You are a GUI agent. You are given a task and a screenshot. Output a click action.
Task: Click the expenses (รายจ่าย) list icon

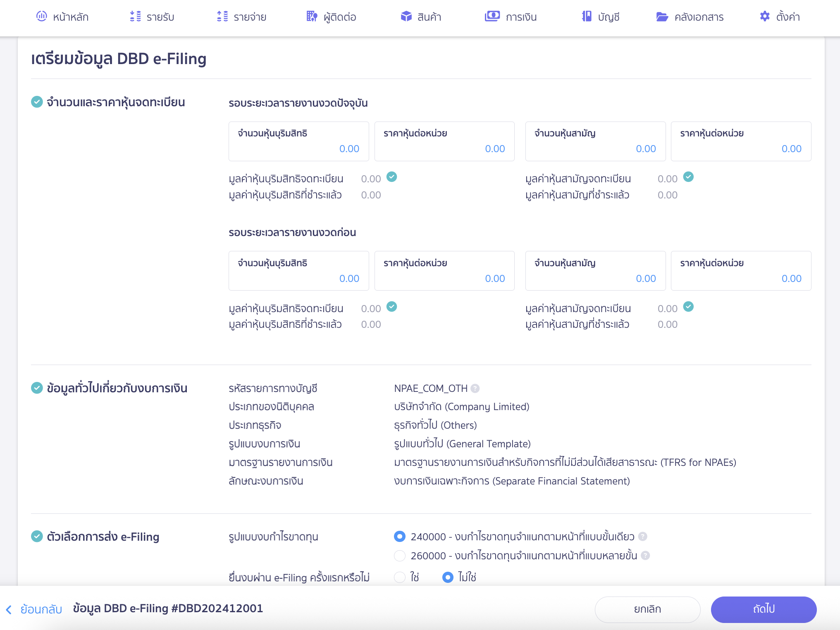[x=222, y=17]
